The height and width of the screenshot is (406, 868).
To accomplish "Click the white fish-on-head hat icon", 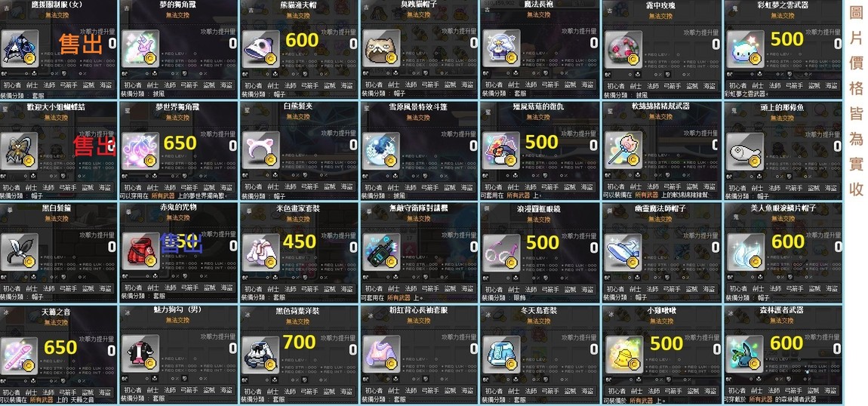I will tap(744, 150).
